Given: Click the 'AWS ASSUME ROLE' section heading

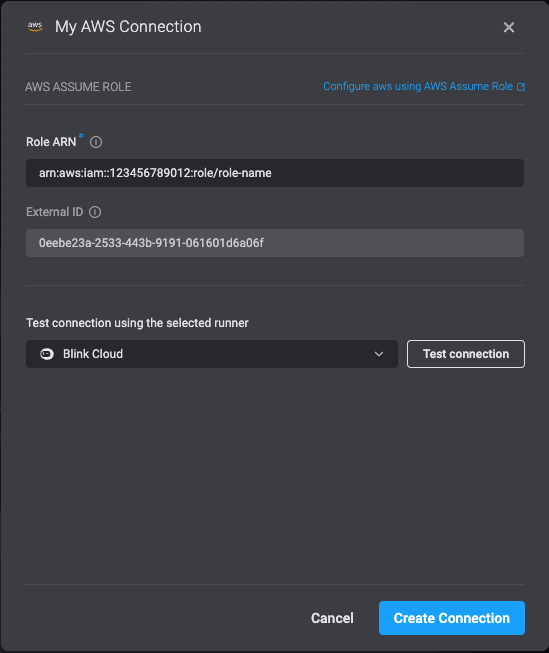Looking at the screenshot, I should click(x=78, y=87).
